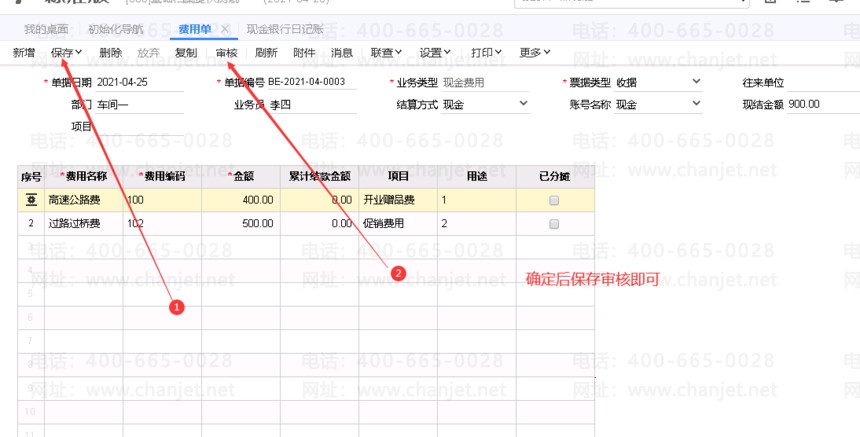Select the 过路过桥费 cell
Image resolution: width=860 pixels, height=437 pixels.
coord(84,224)
